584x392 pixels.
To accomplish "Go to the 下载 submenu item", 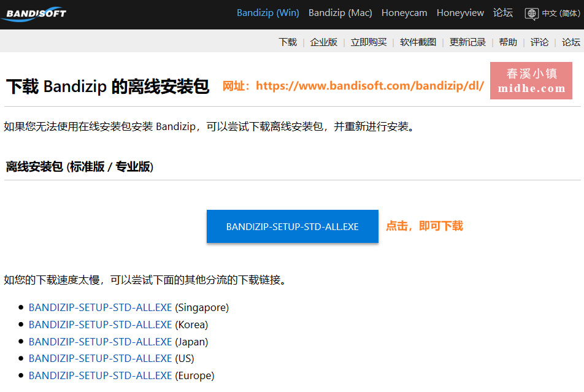I will click(288, 42).
